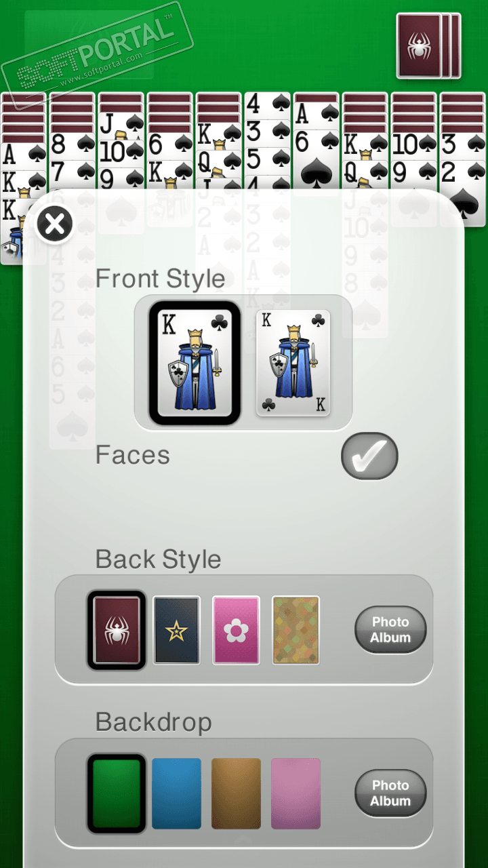The width and height of the screenshot is (488, 868).
Task: Tap the 4 of spades atop column six
Action: (x=267, y=104)
